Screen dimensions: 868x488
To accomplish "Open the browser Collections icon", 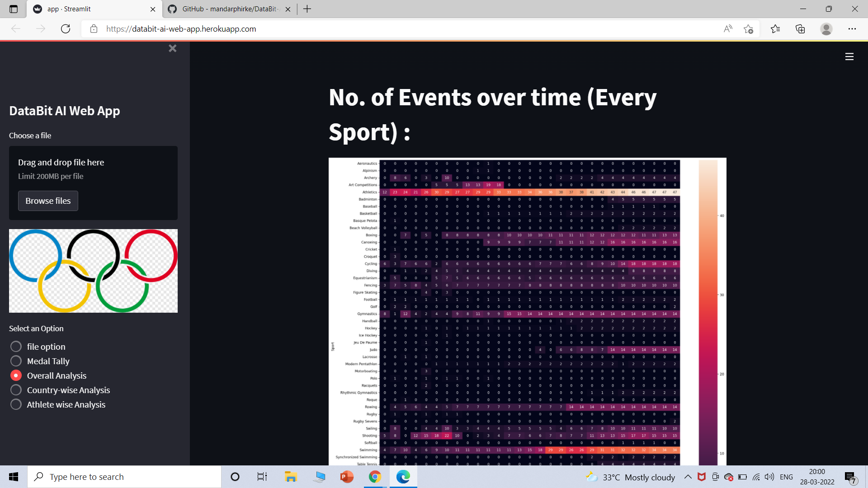I will [800, 29].
